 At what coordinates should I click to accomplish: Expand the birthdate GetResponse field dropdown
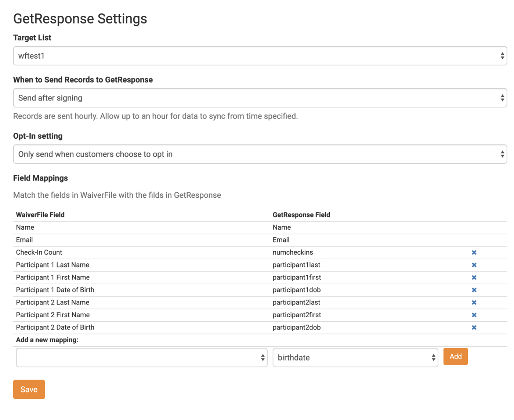[355, 358]
